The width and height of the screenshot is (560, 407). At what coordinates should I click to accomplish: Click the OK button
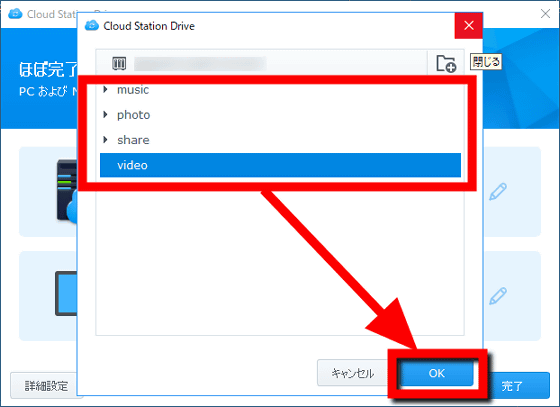click(436, 373)
